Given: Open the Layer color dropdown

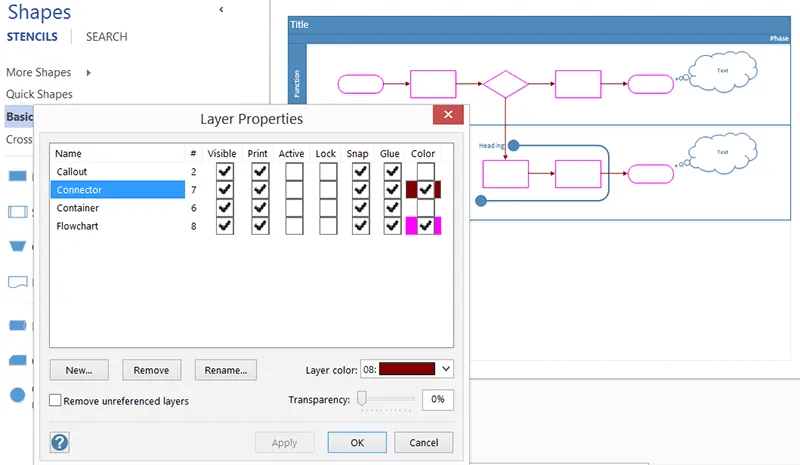Looking at the screenshot, I should (x=446, y=369).
